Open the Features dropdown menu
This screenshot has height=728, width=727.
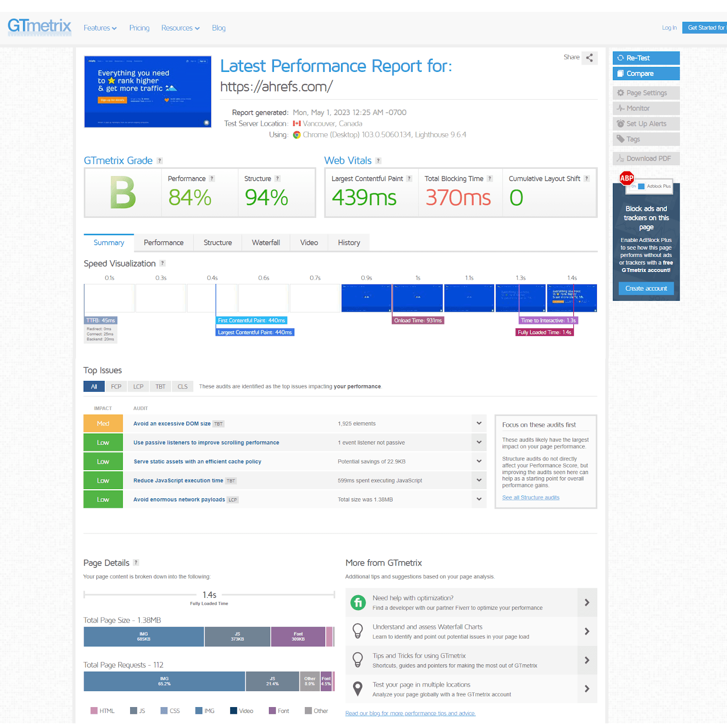100,28
